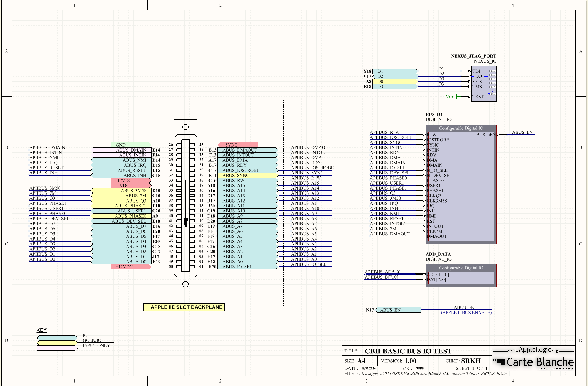Click the APIIBUS_DMAOUT label left of BUS_IO
588x386 pixels.
tap(390, 234)
